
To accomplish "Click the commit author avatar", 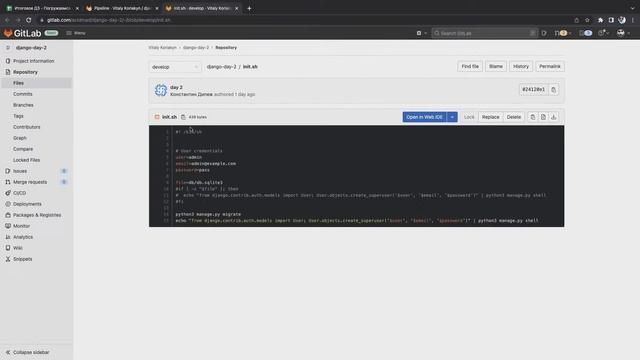I will tap(161, 90).
